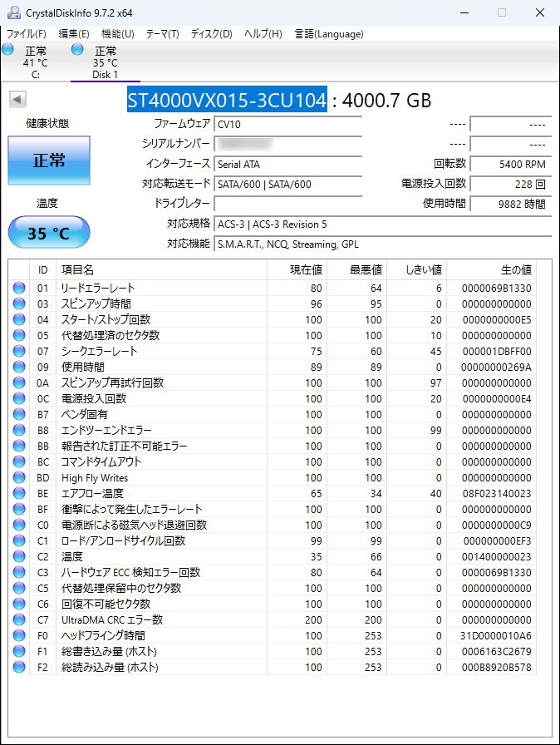Click the ACS-3 Revision 5 standards field
This screenshot has height=745, width=560.
coord(382,224)
